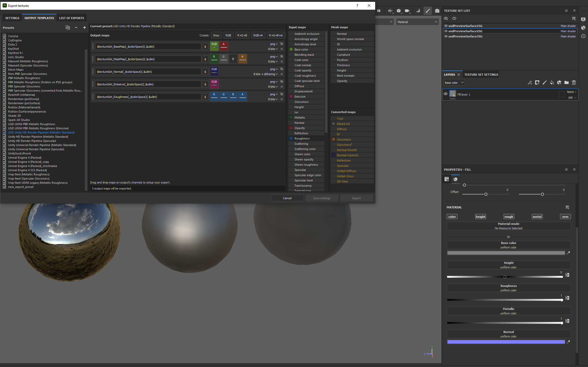Screen dimensions: 588x367
Task: Create a new folder in Layers
Action: [x=567, y=83]
